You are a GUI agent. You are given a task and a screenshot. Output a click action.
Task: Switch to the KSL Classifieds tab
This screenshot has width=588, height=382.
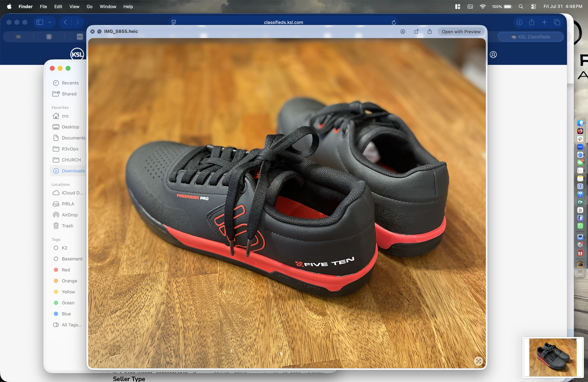(x=531, y=37)
